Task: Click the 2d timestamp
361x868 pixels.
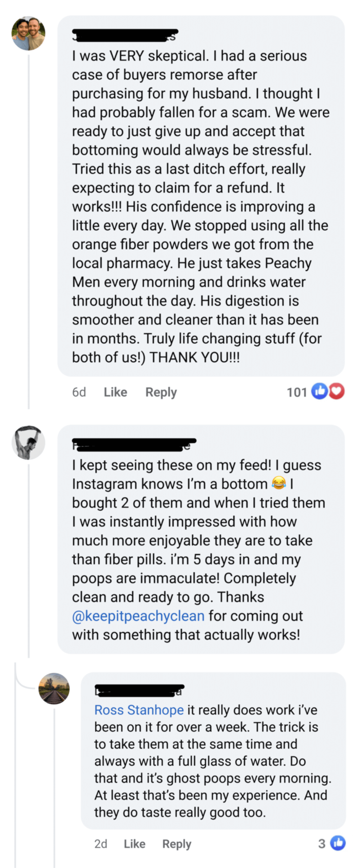Action: (x=101, y=844)
